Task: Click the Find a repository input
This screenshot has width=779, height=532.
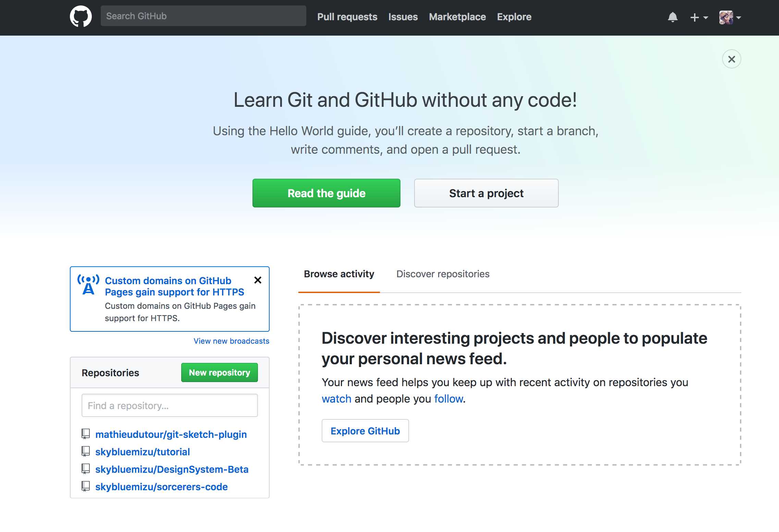Action: (x=170, y=405)
